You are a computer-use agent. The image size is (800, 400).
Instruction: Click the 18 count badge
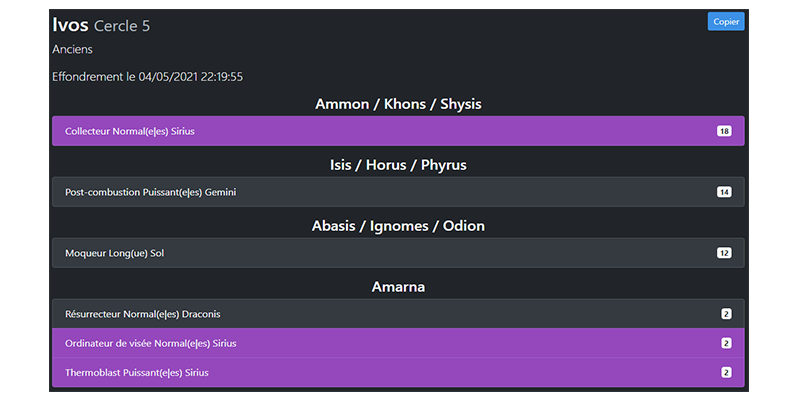click(724, 131)
